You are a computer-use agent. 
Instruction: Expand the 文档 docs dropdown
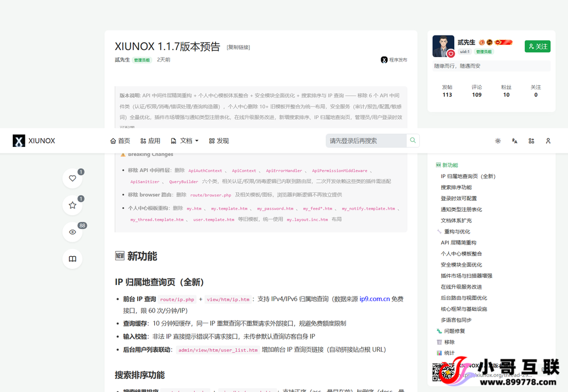184,141
